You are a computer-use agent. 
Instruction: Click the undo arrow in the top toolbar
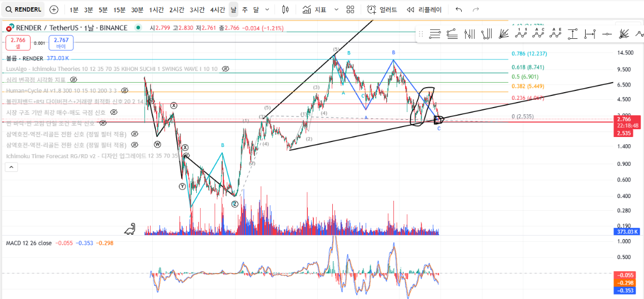(x=459, y=9)
